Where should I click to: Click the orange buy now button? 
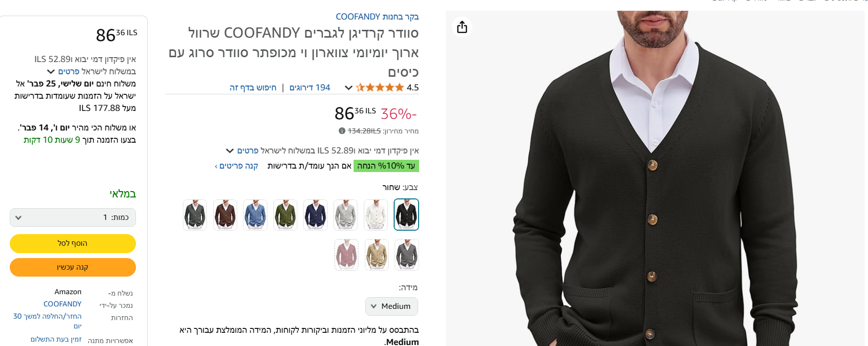point(73,267)
